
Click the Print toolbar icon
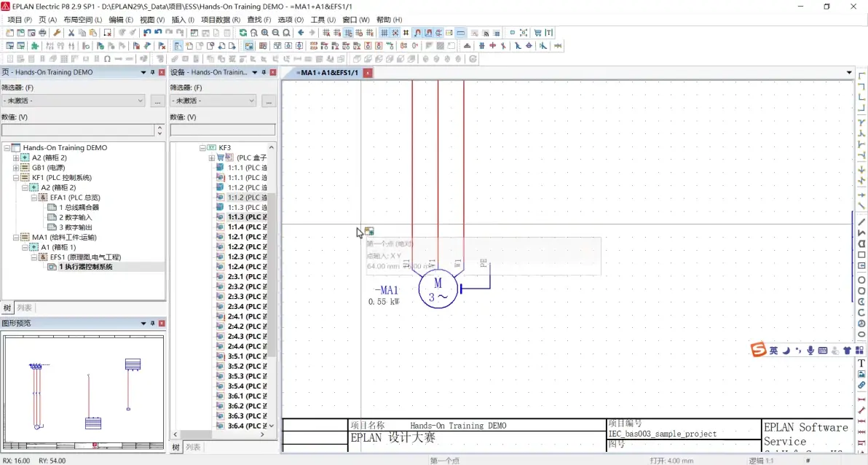(x=42, y=33)
